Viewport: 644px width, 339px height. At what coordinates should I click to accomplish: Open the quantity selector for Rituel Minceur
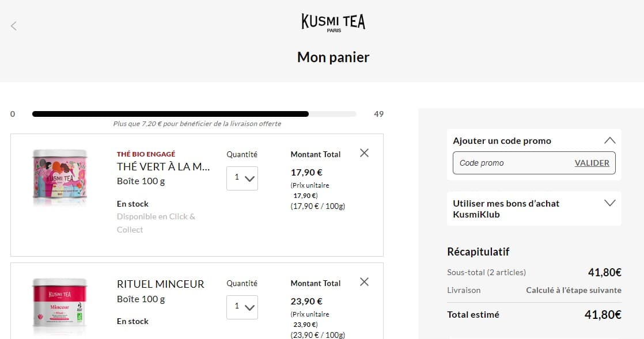coord(242,307)
